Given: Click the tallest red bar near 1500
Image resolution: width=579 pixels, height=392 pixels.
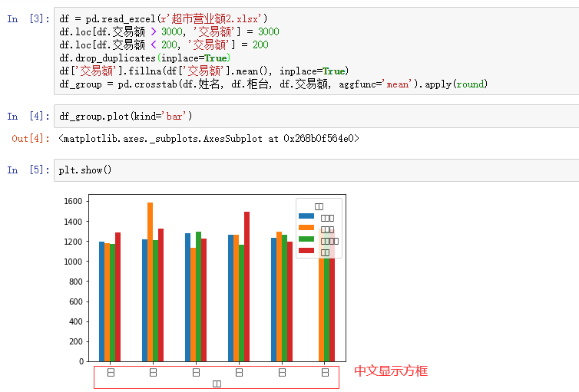Looking at the screenshot, I should (246, 287).
